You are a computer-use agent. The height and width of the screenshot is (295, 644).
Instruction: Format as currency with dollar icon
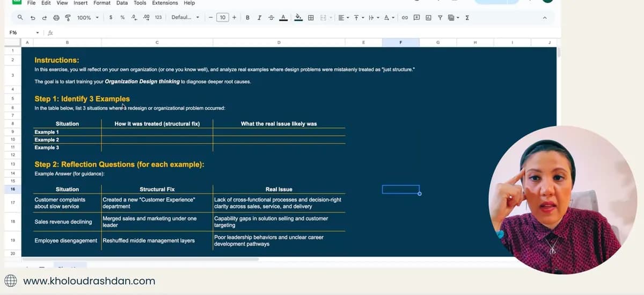tap(111, 18)
